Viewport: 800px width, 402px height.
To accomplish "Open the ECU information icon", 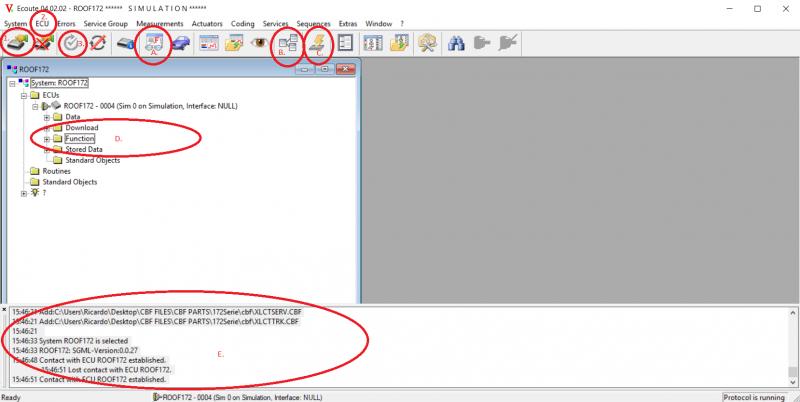I will pos(126,43).
